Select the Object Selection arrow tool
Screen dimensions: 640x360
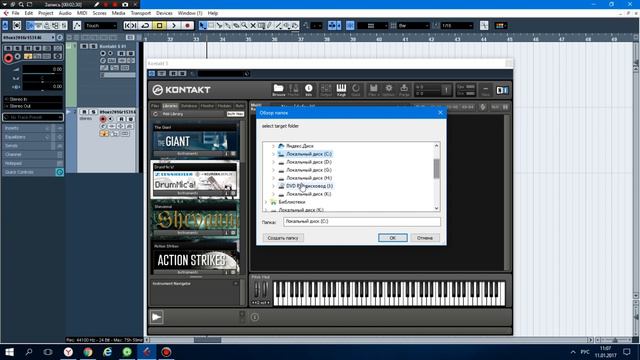pos(202,26)
